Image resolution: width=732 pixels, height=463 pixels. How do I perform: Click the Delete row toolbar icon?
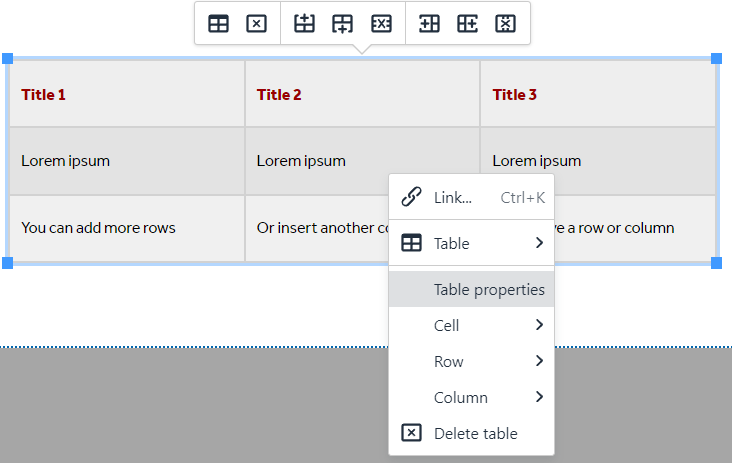pos(381,24)
